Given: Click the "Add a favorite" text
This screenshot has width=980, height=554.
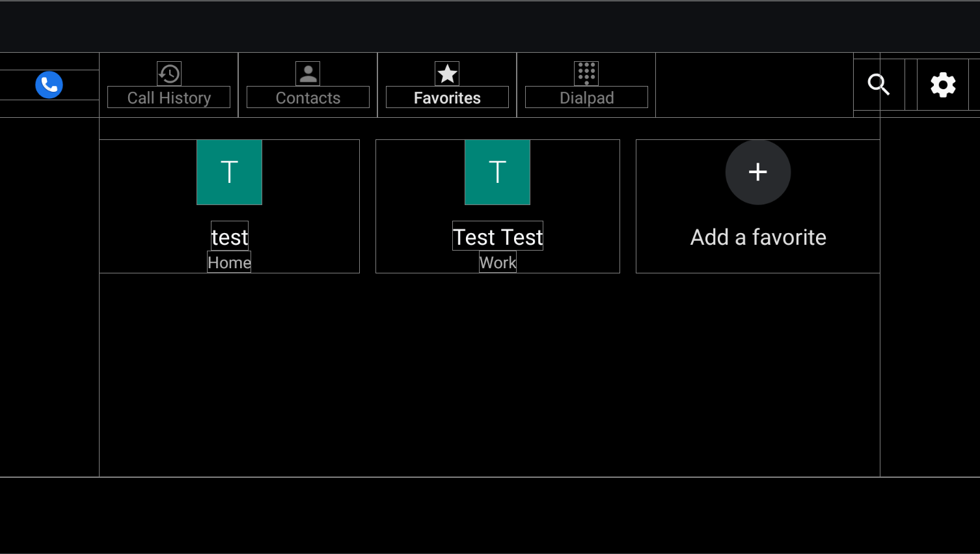Looking at the screenshot, I should click(758, 238).
